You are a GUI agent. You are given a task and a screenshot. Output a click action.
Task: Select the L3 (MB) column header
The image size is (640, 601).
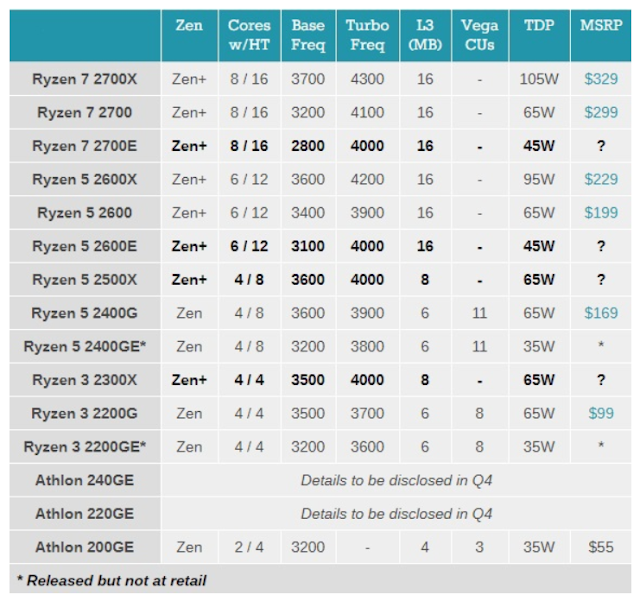click(425, 35)
